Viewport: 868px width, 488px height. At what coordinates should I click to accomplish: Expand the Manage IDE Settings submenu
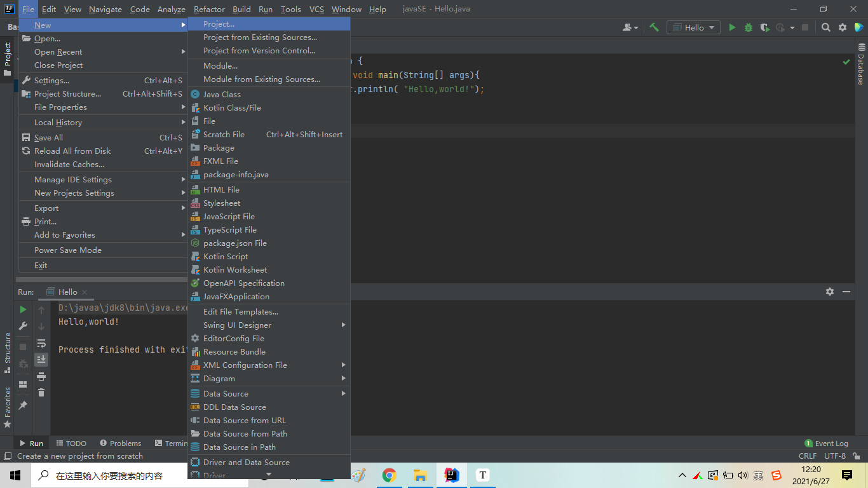[x=103, y=180]
